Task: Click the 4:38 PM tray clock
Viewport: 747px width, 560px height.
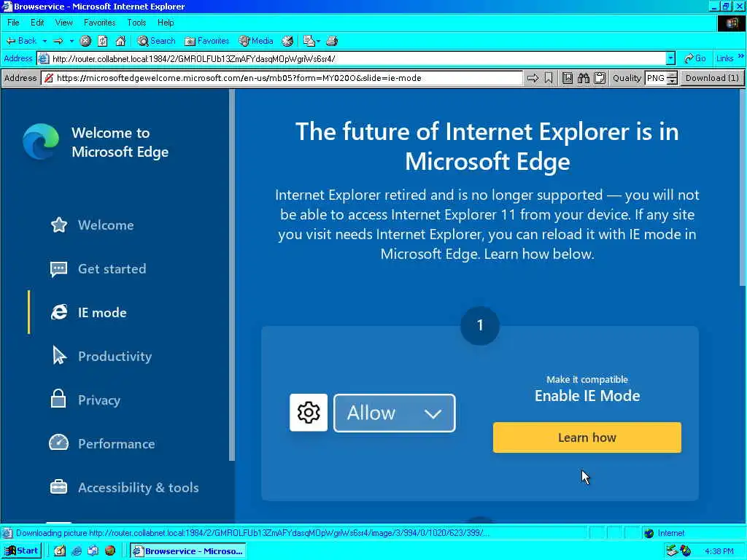Action: (719, 551)
